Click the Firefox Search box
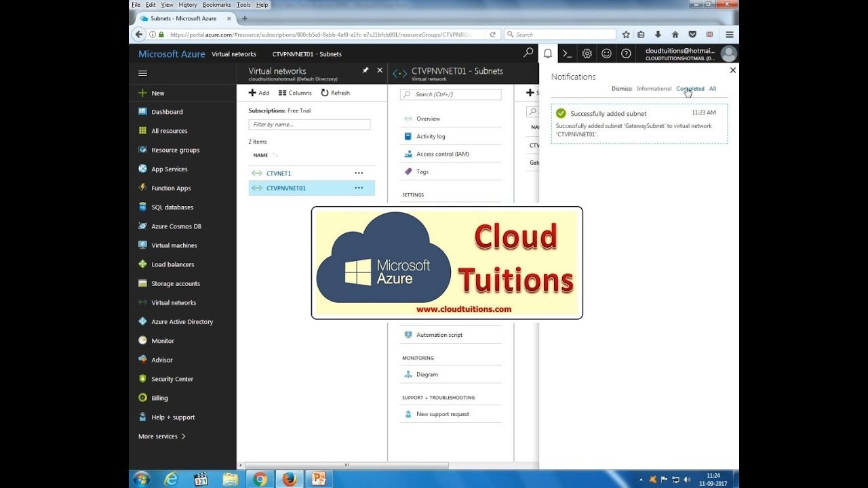This screenshot has width=868, height=488. 560,35
